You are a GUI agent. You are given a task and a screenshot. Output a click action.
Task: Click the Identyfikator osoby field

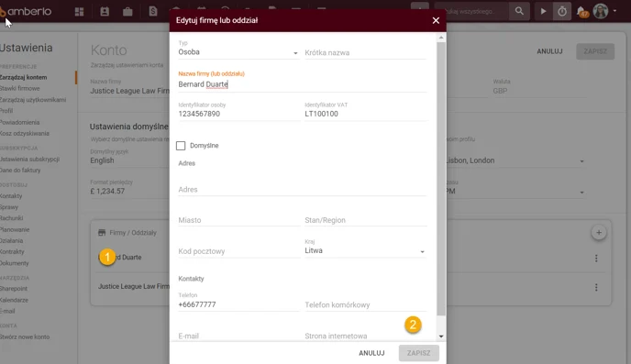coord(238,114)
